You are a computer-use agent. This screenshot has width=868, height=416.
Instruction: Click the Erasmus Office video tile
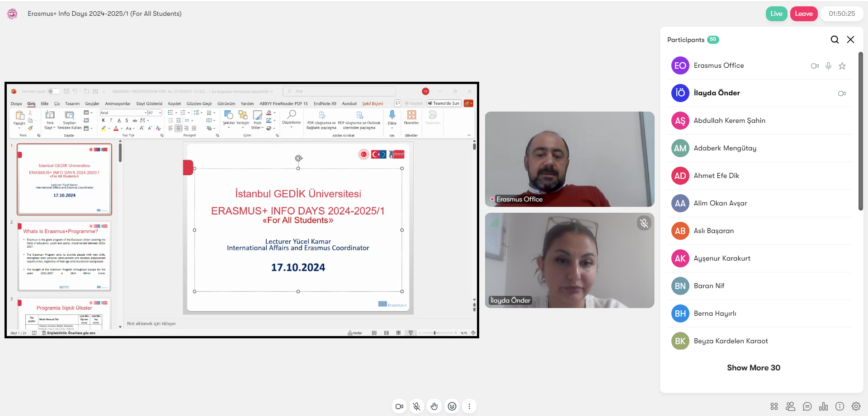click(x=570, y=159)
